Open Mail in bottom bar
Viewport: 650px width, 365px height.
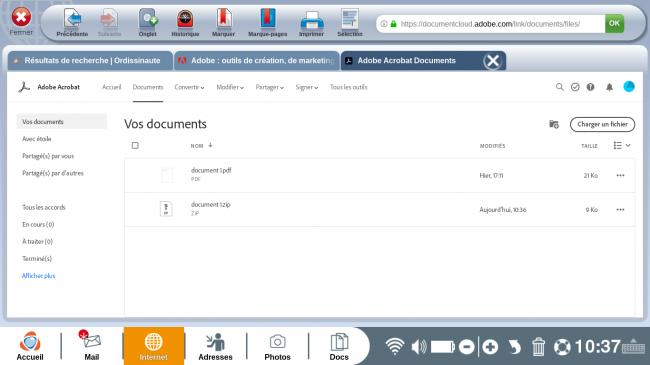click(92, 346)
